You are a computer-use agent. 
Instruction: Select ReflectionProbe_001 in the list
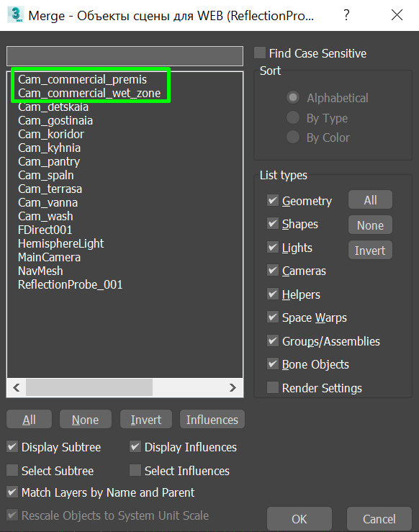[x=71, y=284]
